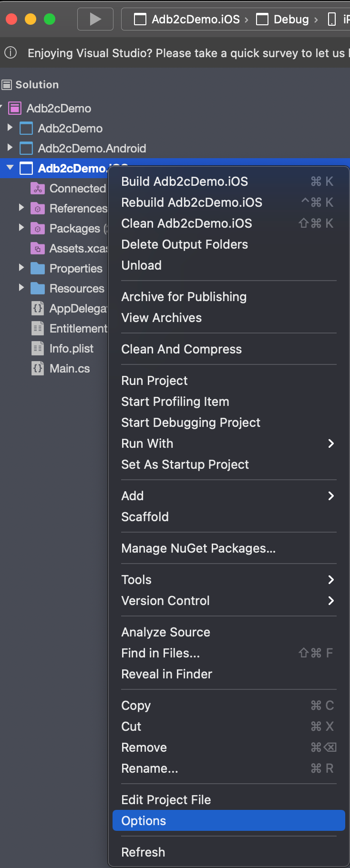
Task: Click the survey notification text
Action: (x=186, y=53)
